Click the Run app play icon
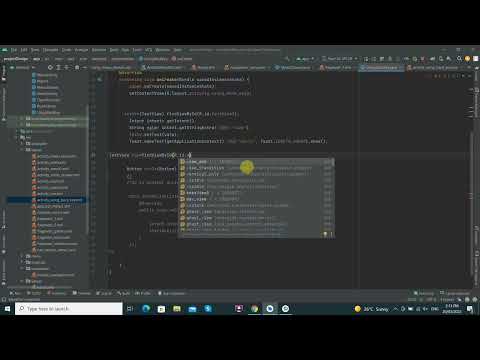Image resolution: width=480 pixels, height=360 pixels. pos(366,59)
